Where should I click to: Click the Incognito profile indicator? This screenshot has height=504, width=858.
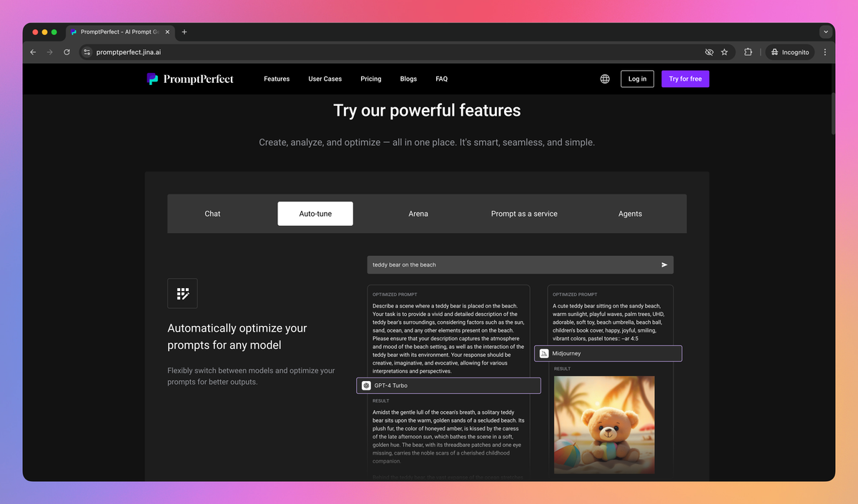[x=790, y=52]
